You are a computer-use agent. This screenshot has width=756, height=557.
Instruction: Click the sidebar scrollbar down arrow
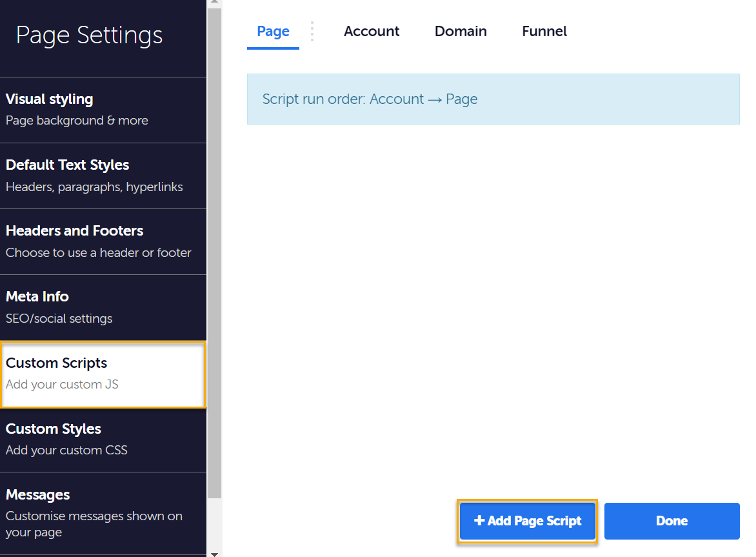[x=214, y=553]
